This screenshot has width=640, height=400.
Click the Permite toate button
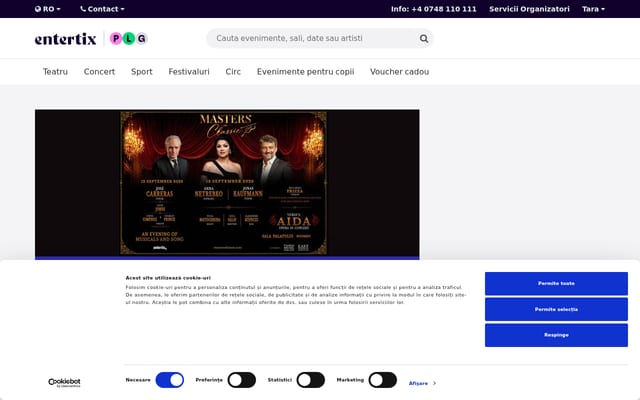coord(556,283)
